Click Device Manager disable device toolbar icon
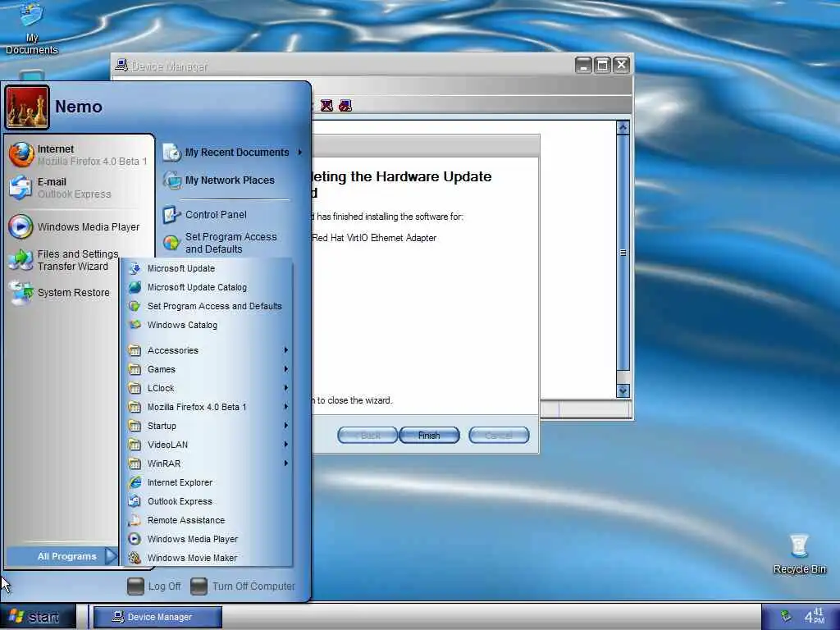 pyautogui.click(x=345, y=106)
